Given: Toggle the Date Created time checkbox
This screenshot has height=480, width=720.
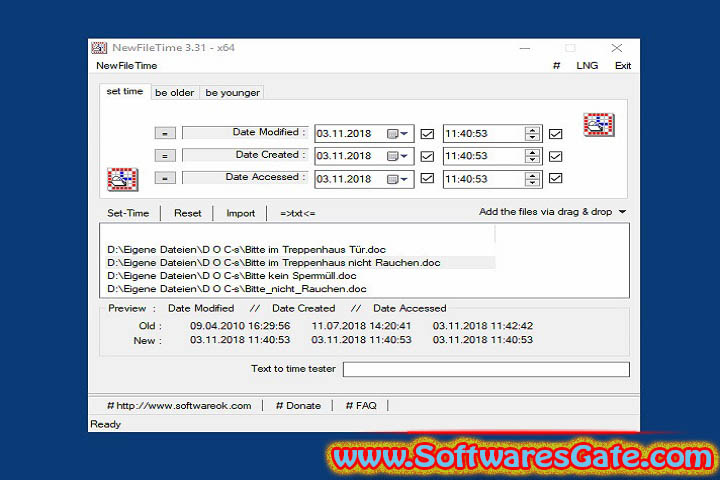Looking at the screenshot, I should pyautogui.click(x=556, y=156).
